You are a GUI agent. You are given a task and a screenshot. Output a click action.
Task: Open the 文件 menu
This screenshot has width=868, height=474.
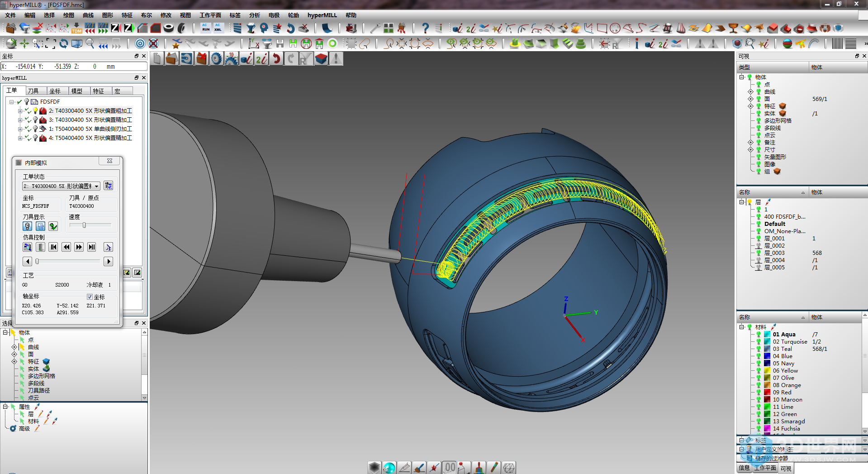pyautogui.click(x=10, y=15)
